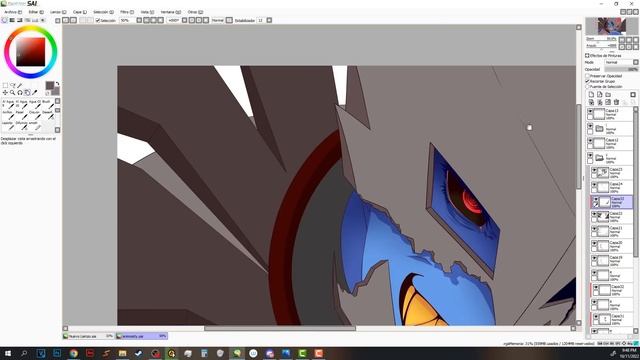Create a new linework layer
Viewport: 640px width, 360px height.
pyautogui.click(x=600, y=95)
